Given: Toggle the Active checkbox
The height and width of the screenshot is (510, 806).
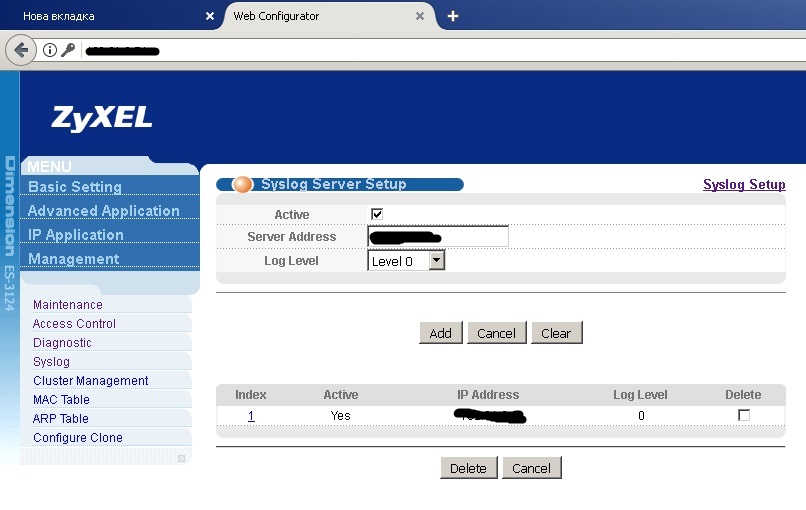Looking at the screenshot, I should (x=377, y=214).
